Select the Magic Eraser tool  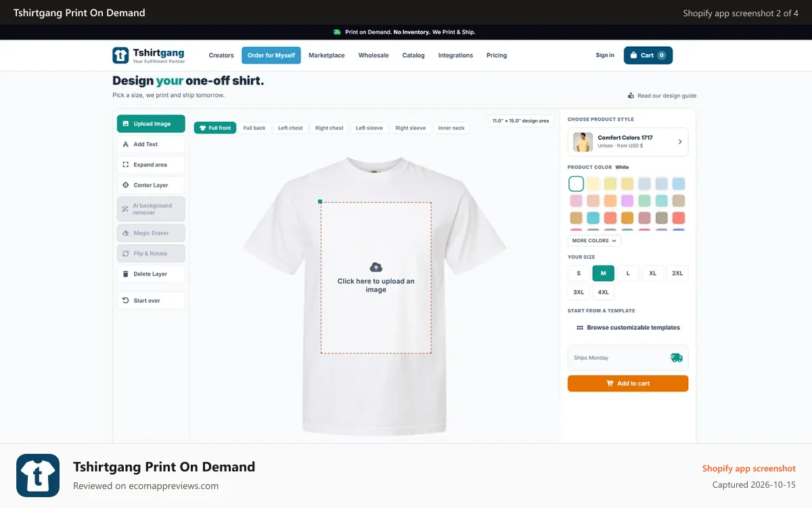pos(151,233)
